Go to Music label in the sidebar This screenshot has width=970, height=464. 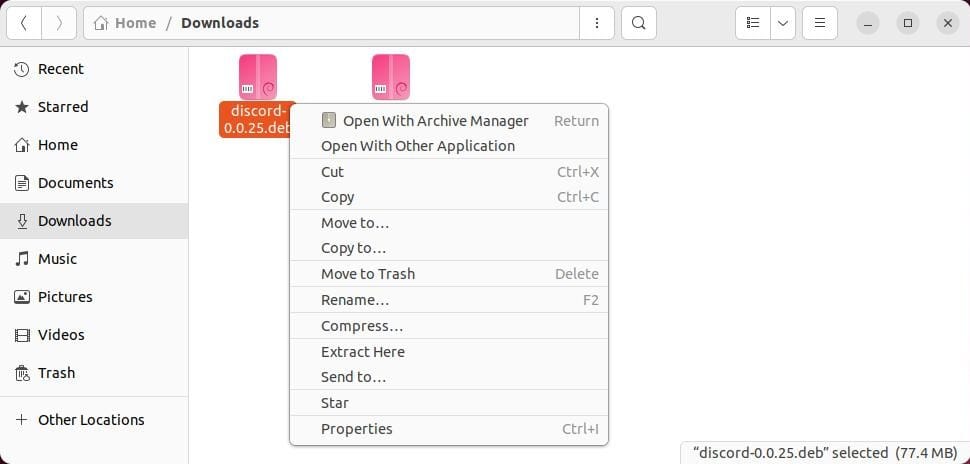click(x=57, y=259)
